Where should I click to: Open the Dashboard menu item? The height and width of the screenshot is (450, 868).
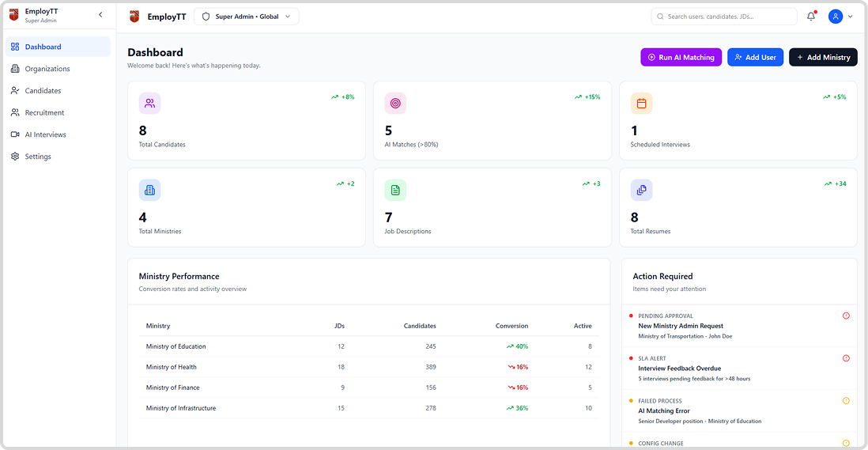click(58, 47)
